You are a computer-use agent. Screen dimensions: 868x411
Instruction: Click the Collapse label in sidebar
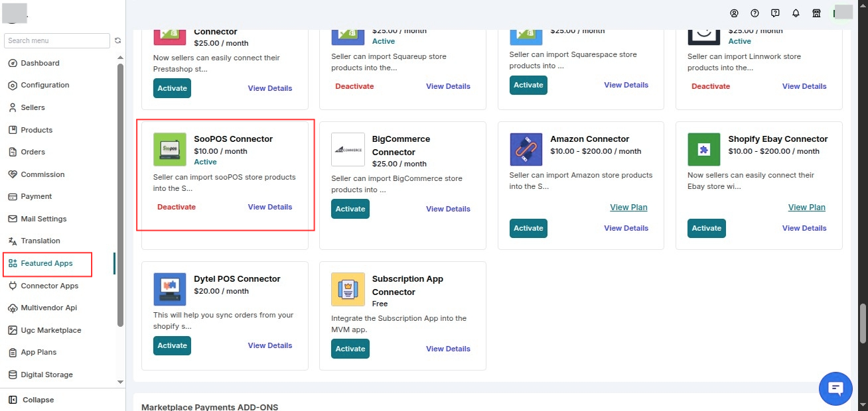(x=38, y=400)
